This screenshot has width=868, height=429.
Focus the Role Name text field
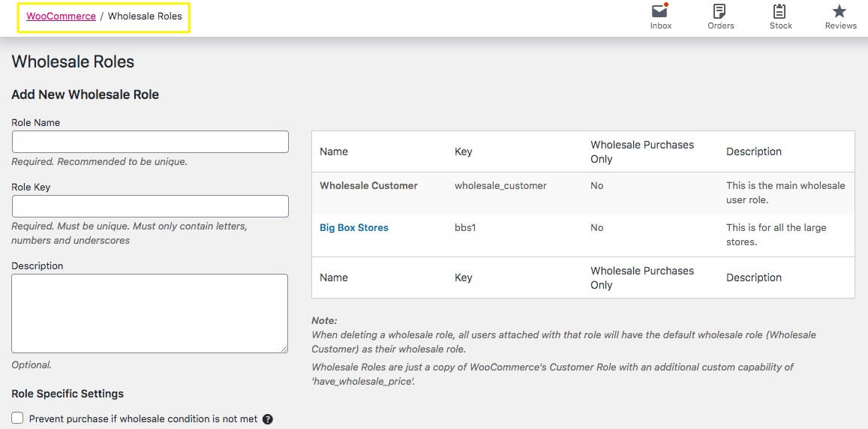[x=150, y=142]
